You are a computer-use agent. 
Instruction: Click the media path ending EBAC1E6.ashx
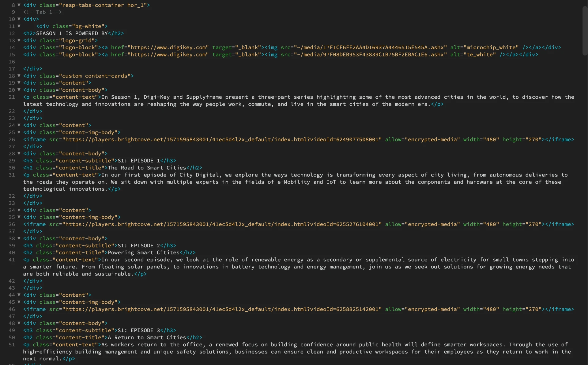coord(370,55)
